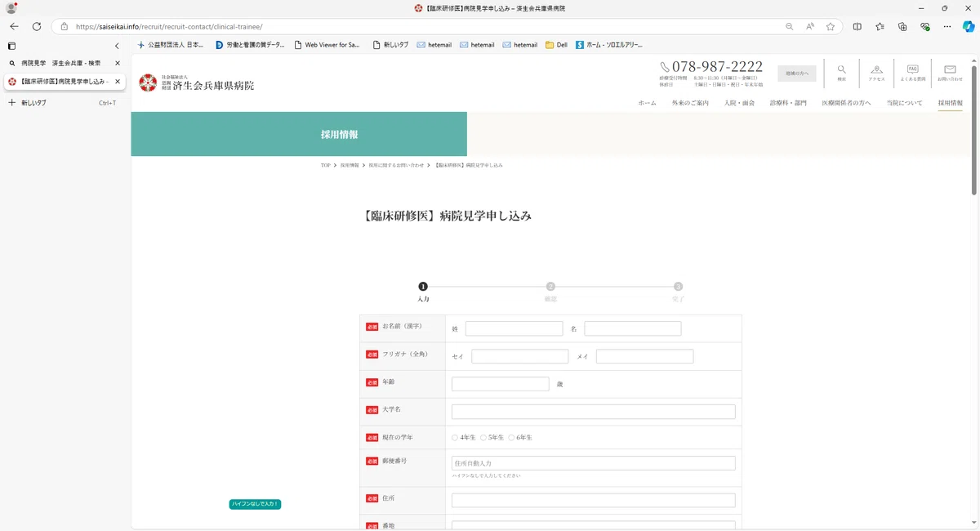Click the 地域の方へ button
The height and width of the screenshot is (531, 980).
coord(796,74)
